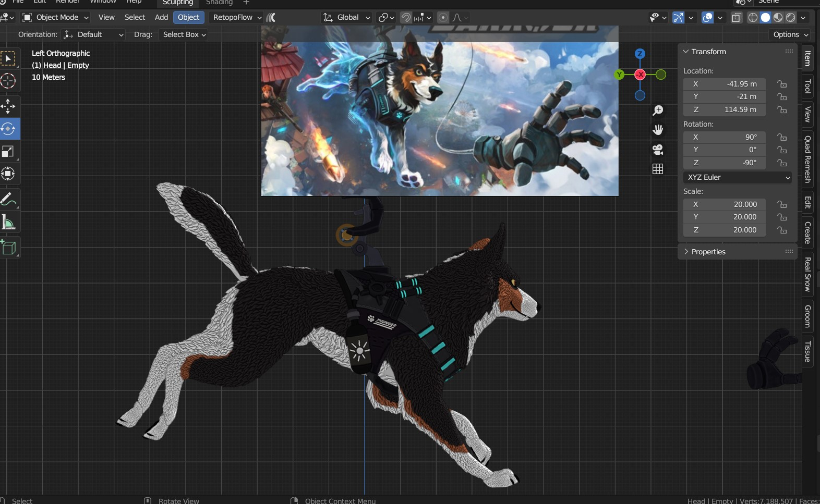Switch to Quad Remesh sidebar tab
This screenshot has width=820, height=504.
pyautogui.click(x=807, y=159)
